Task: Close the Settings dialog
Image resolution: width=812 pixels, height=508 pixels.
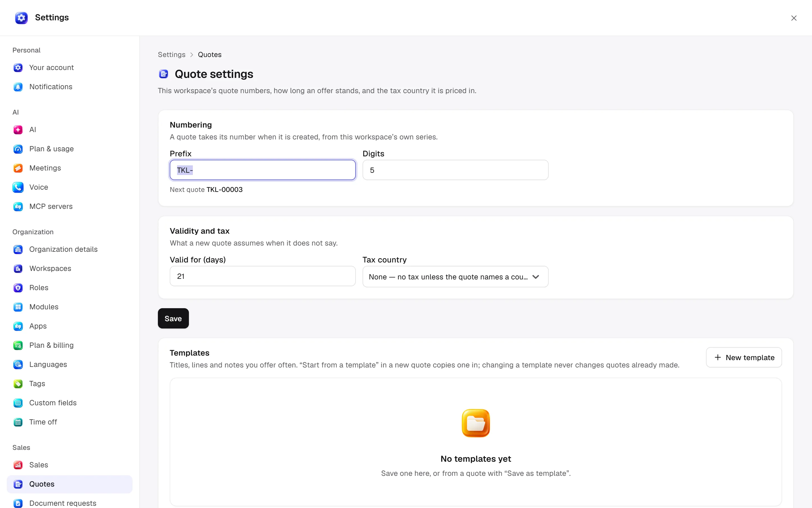Action: click(794, 18)
